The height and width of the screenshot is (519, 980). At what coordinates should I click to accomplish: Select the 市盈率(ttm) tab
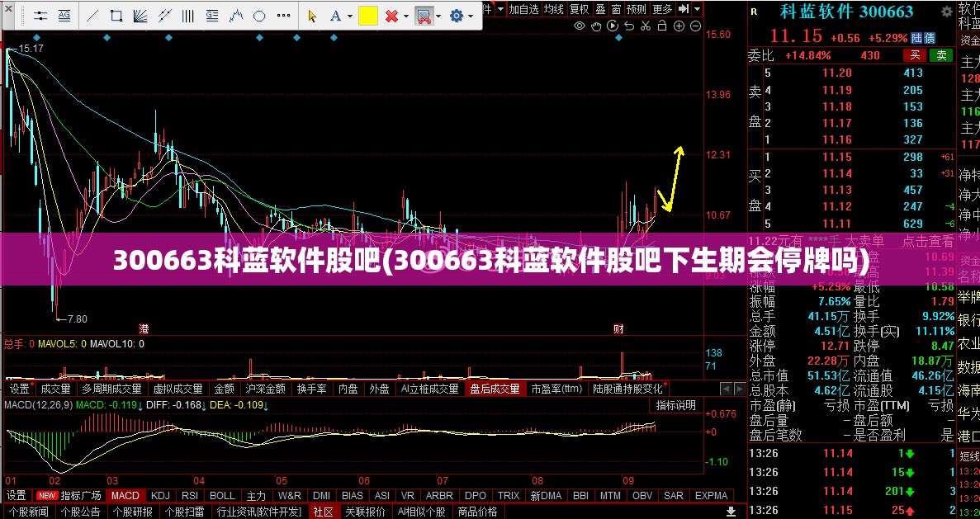click(557, 389)
